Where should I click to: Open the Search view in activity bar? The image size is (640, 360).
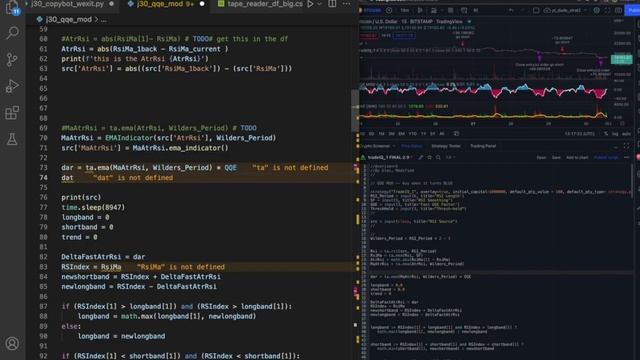[12, 33]
